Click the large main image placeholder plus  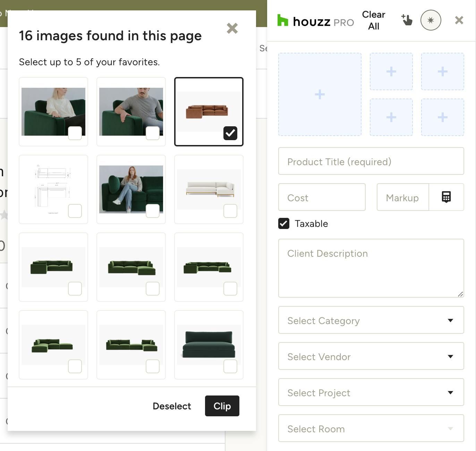(x=320, y=94)
